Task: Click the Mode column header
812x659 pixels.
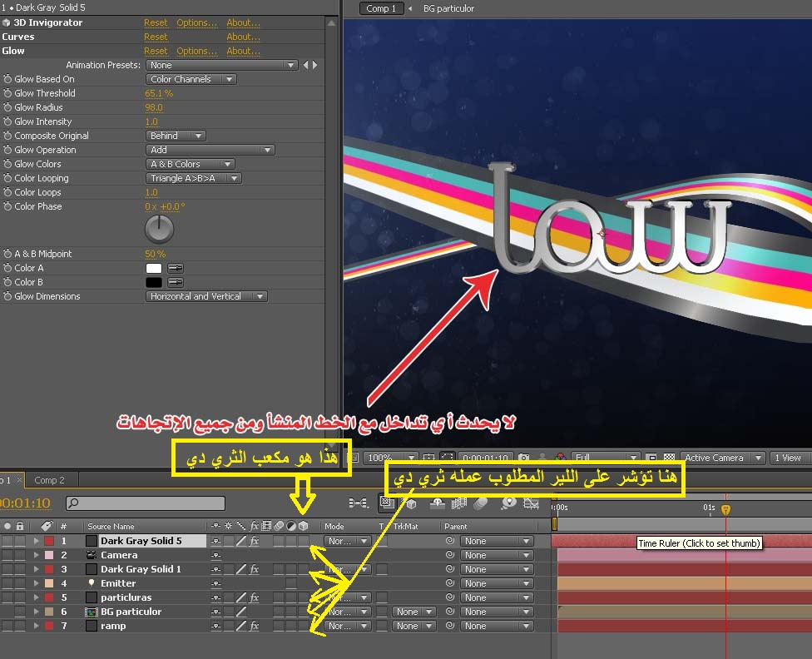Action: pos(334,527)
